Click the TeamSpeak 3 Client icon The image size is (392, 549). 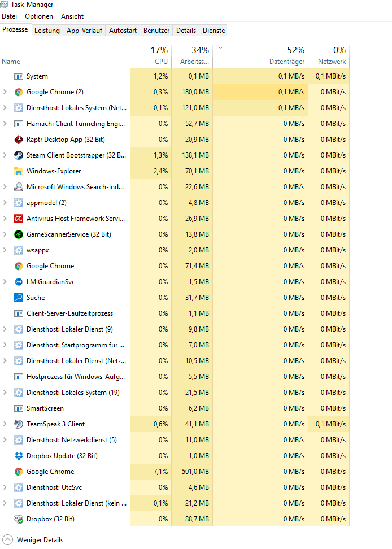coord(19,424)
